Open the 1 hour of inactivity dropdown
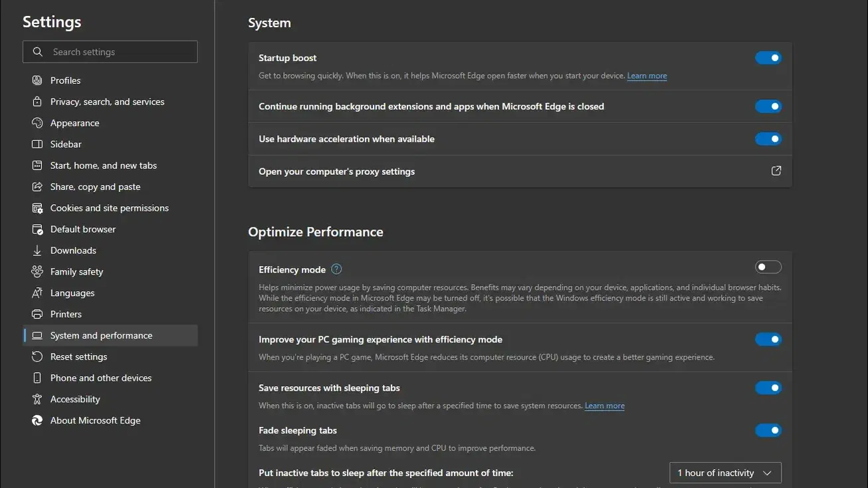Screen dimensions: 868x488 coord(725,473)
